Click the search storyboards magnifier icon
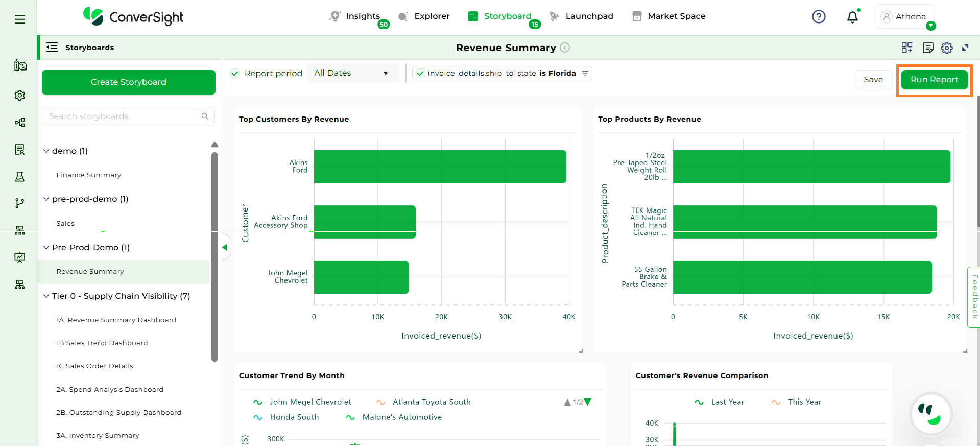Screen dimensions: 980x446 pos(205,116)
